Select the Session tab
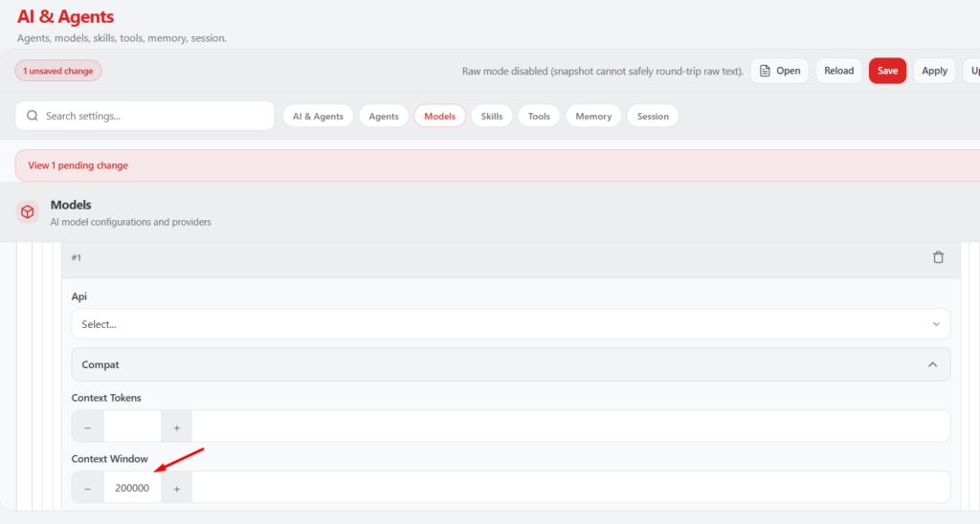Image resolution: width=980 pixels, height=524 pixels. (x=653, y=117)
